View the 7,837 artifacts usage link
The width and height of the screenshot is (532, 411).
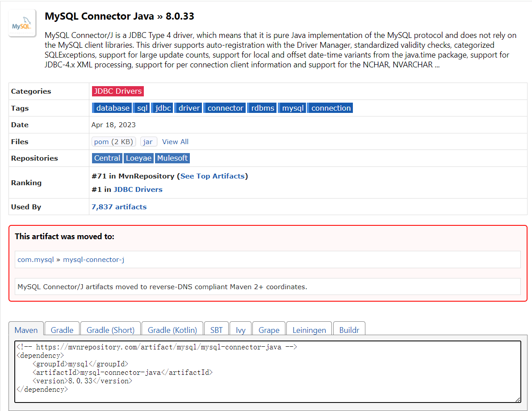point(119,207)
